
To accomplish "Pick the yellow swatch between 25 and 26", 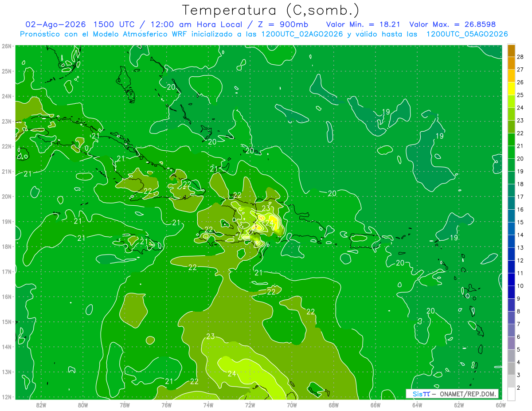I will (x=512, y=89).
